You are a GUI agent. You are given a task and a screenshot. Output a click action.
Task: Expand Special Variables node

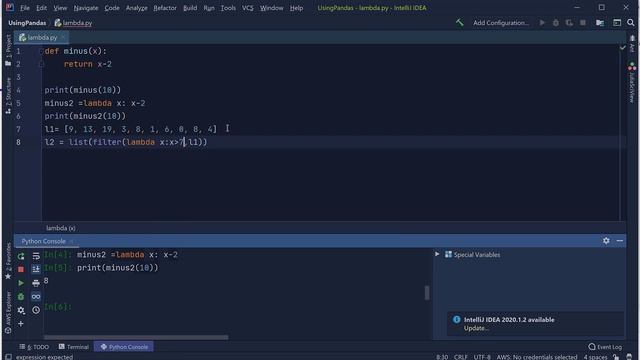tap(437, 254)
